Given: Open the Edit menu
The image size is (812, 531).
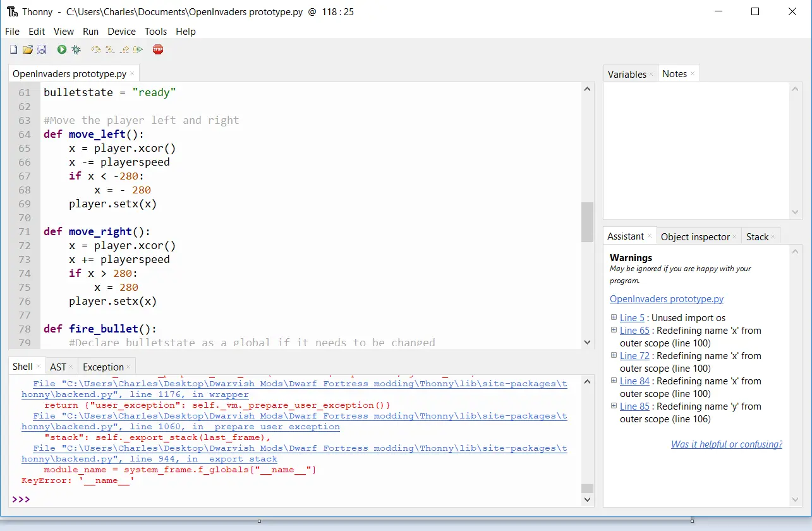Looking at the screenshot, I should [x=37, y=31].
